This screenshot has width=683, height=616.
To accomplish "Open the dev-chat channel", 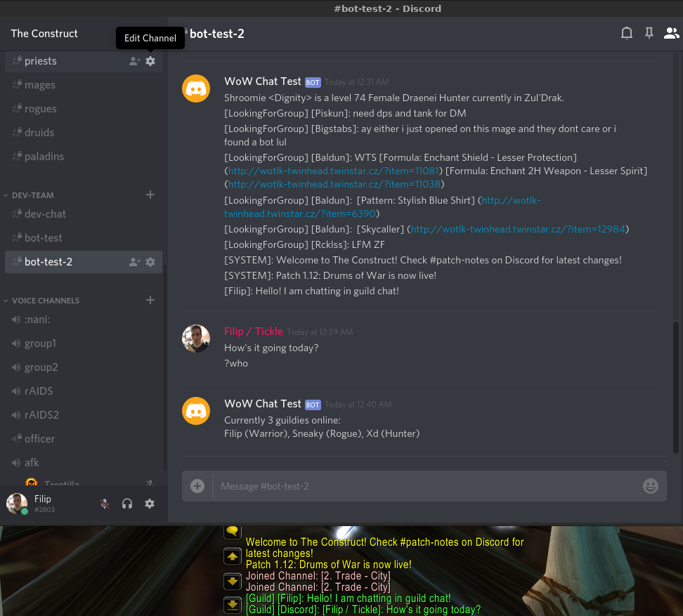I will pyautogui.click(x=83, y=214).
